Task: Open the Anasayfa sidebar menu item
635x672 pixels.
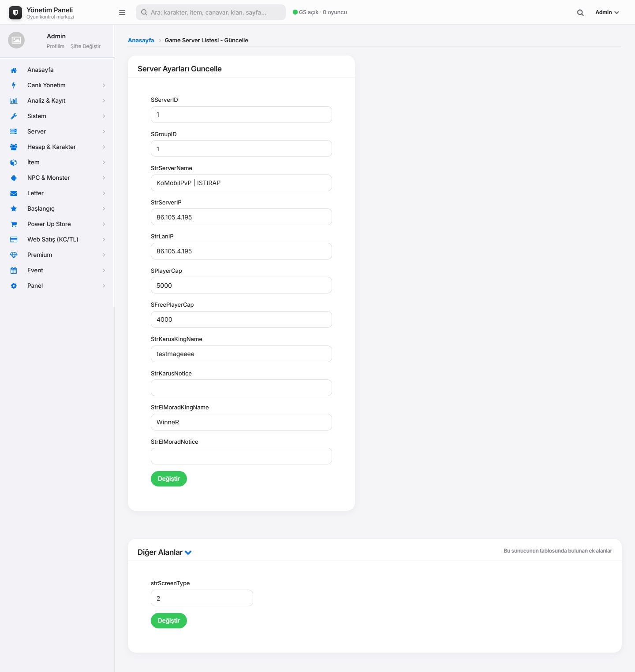Action: click(57, 70)
